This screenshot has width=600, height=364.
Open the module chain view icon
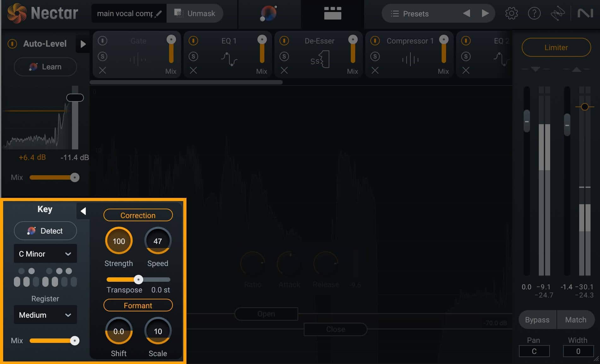(332, 13)
